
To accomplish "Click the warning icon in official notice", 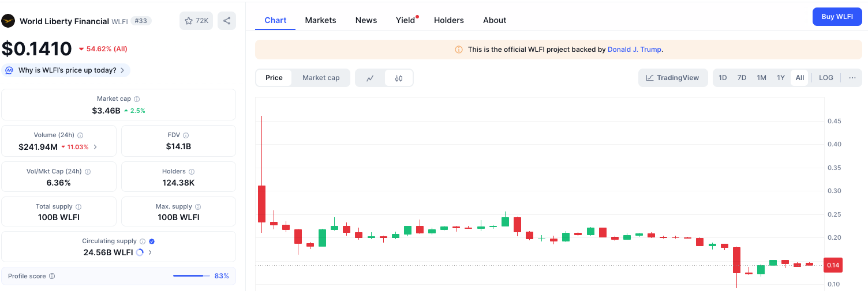I will click(459, 50).
